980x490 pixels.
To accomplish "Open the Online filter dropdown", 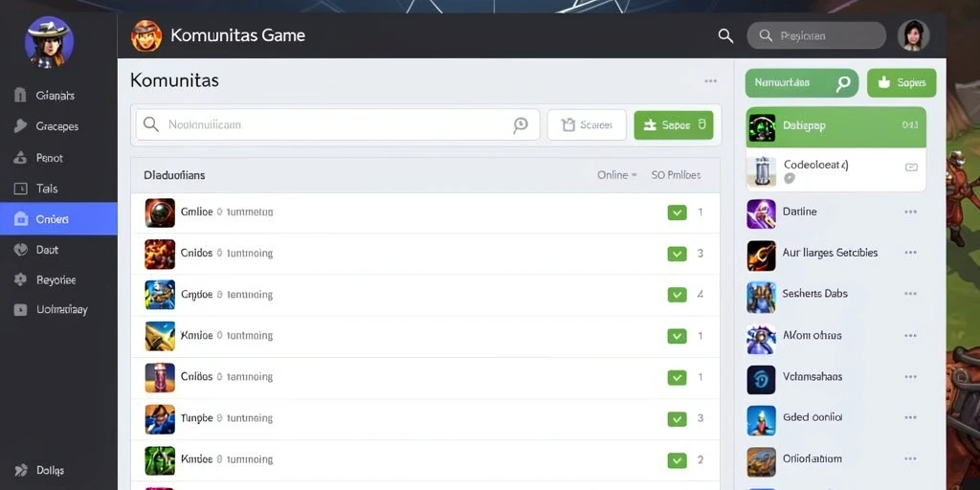I will 617,175.
